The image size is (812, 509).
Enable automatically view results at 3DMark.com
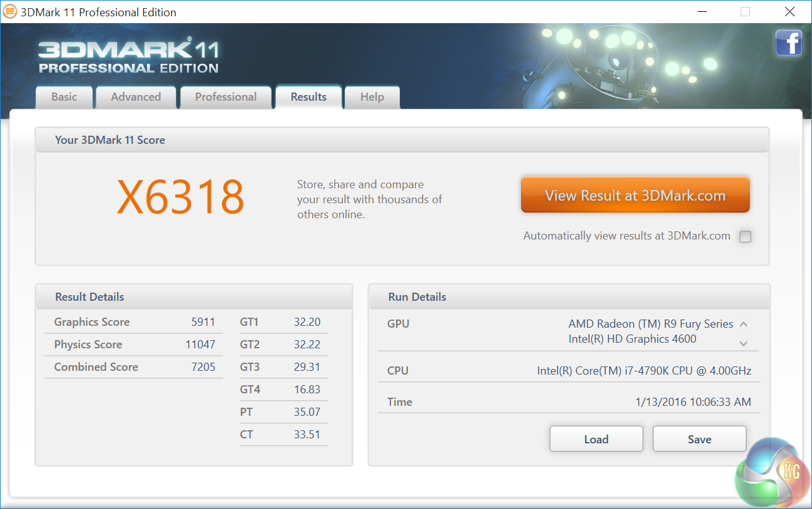coord(745,236)
